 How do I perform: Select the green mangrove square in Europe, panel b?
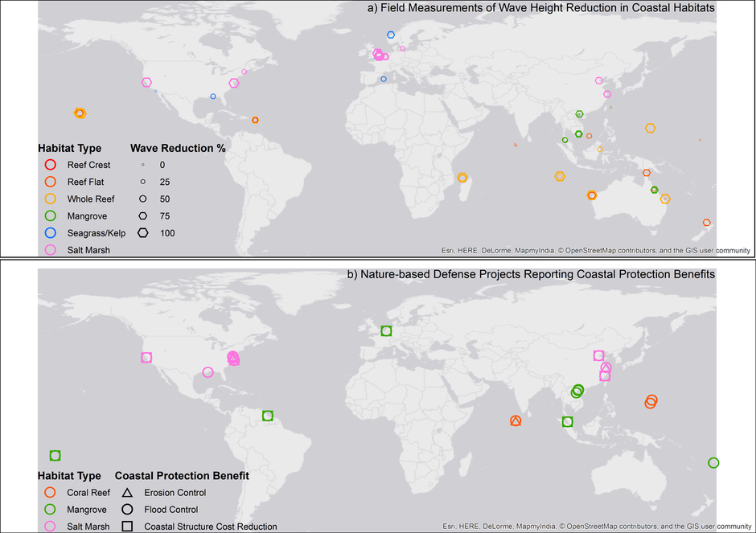(x=386, y=331)
